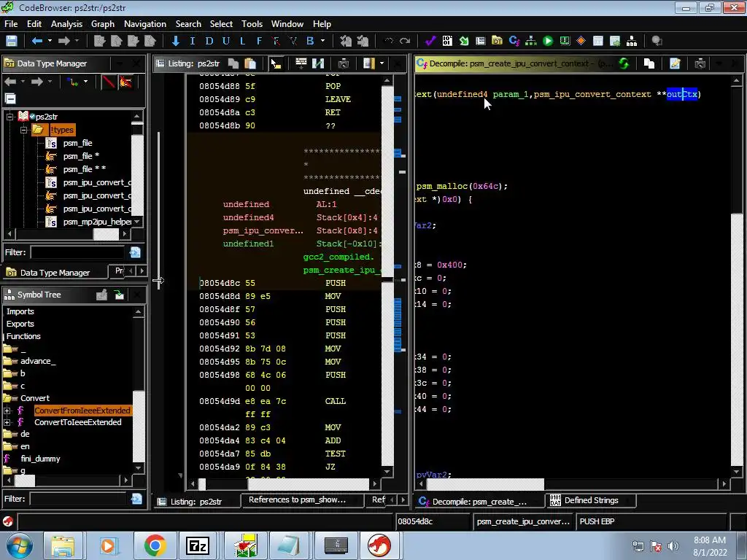
Task: Expand ConvertFromIeeeExtended function node
Action: (x=7, y=411)
